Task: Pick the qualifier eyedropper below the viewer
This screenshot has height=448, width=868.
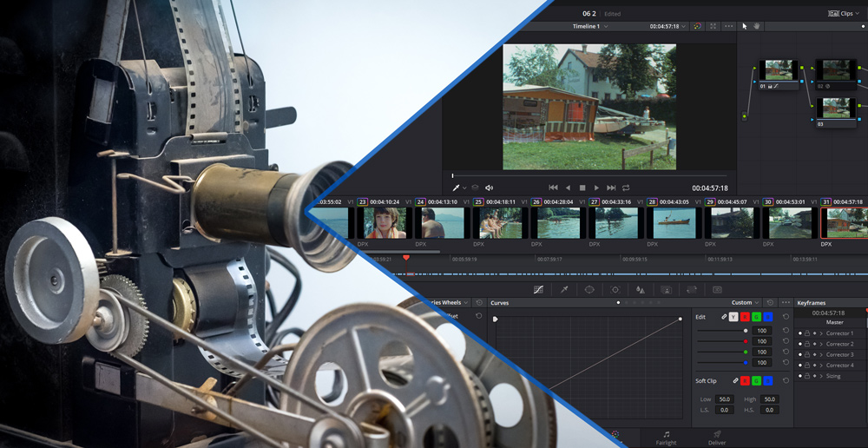Action: (x=457, y=188)
